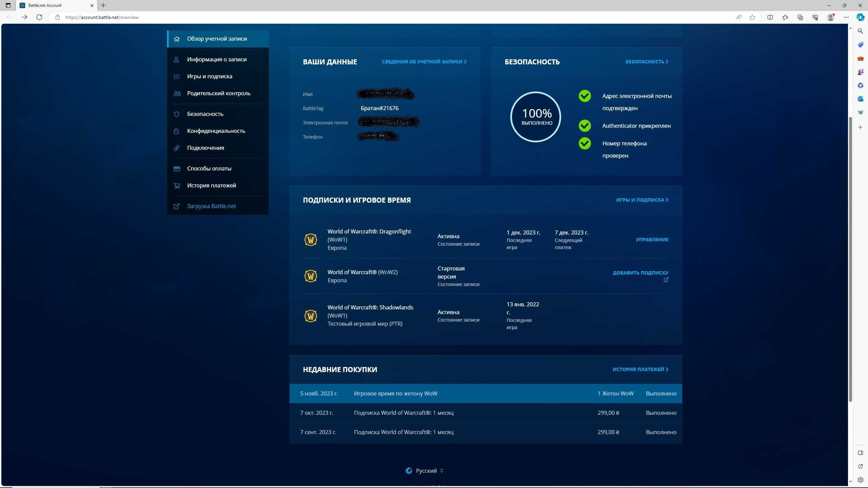868x488 pixels.
Task: Open Edge sidebar search icon
Action: (x=860, y=31)
